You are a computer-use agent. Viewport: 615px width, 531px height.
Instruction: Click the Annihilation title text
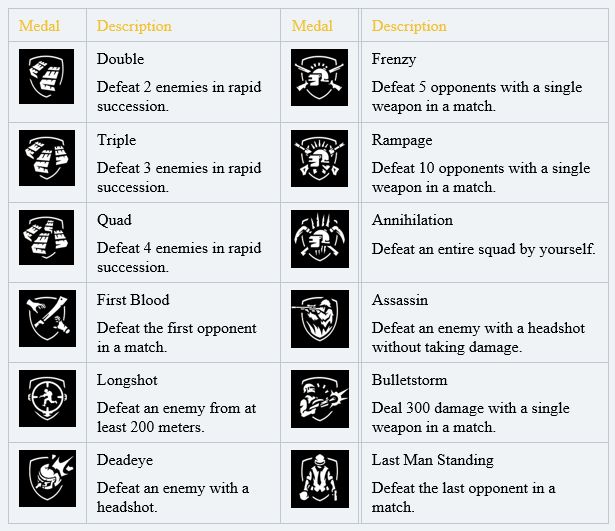coord(412,220)
